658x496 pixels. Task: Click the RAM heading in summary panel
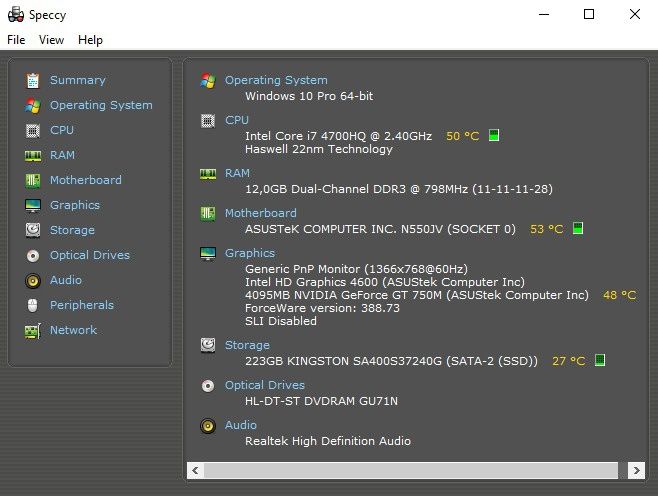237,173
